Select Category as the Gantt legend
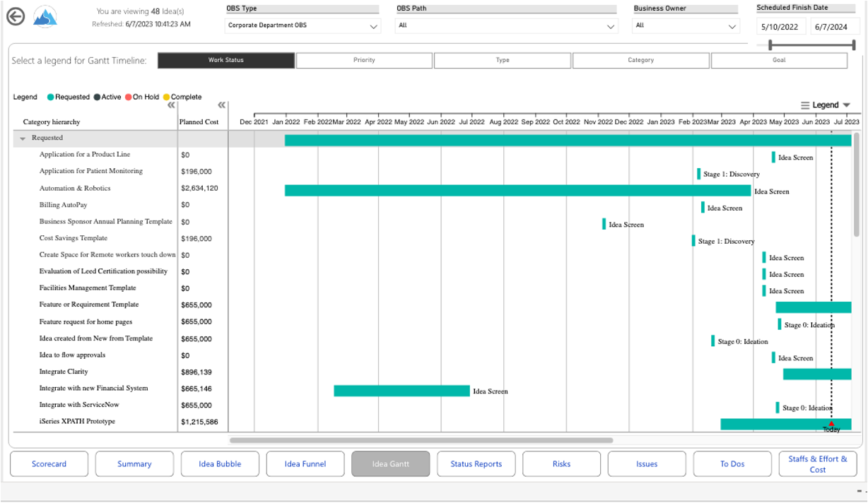This screenshot has height=503, width=868. [x=640, y=61]
